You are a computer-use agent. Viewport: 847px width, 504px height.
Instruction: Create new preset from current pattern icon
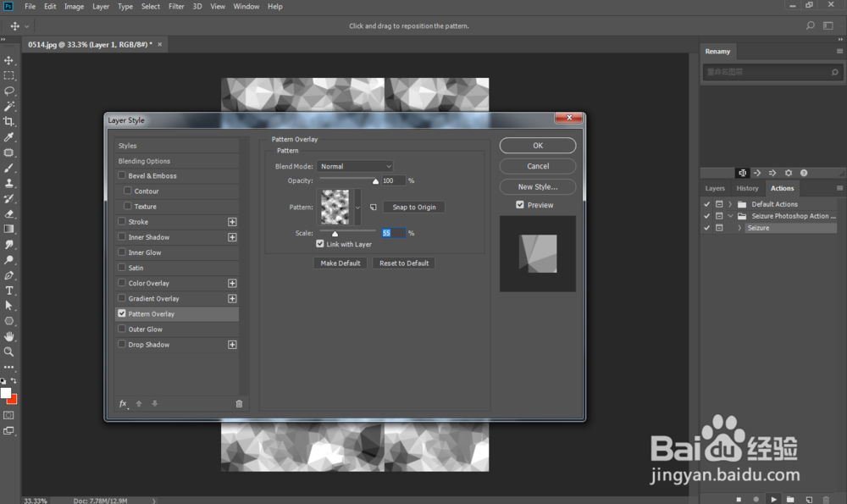tap(373, 208)
